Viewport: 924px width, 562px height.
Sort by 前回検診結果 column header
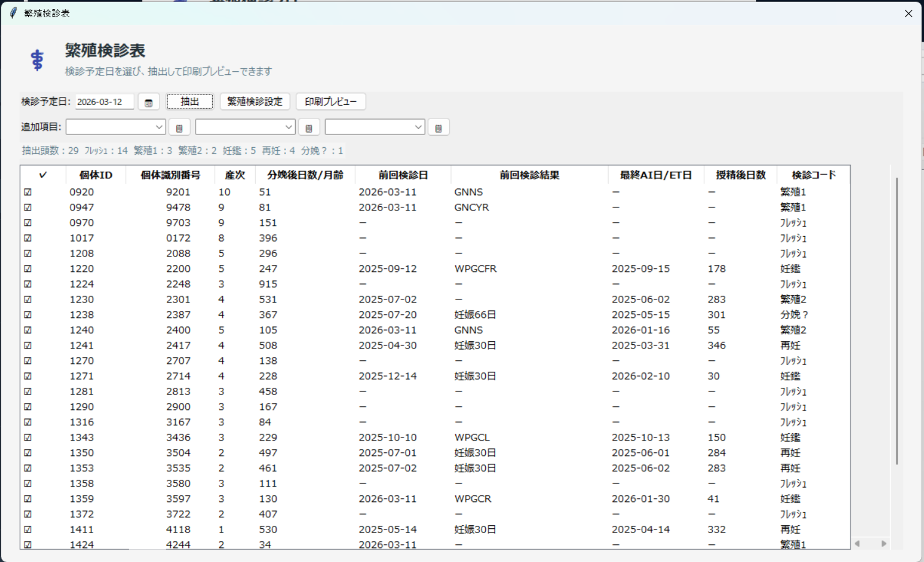point(529,175)
